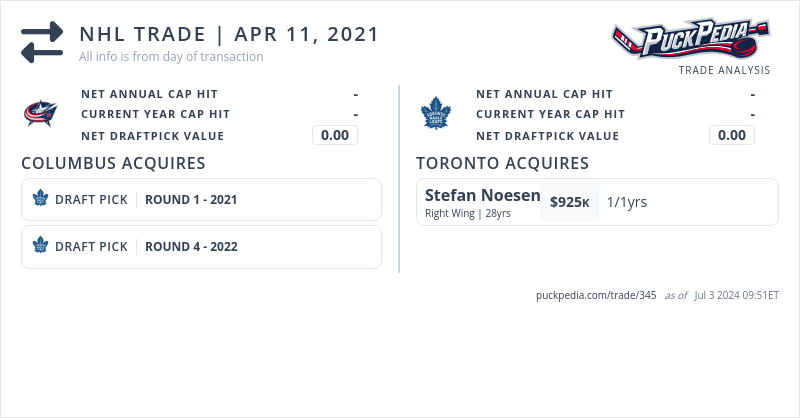Click the $925K cap hit badge

[x=570, y=202]
